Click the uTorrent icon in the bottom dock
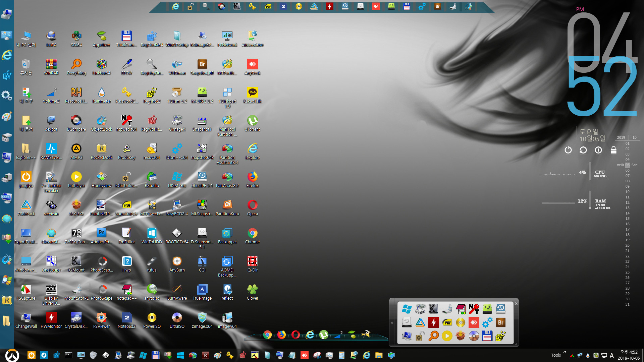Image resolution: width=644 pixels, height=362 pixels. 324,335
